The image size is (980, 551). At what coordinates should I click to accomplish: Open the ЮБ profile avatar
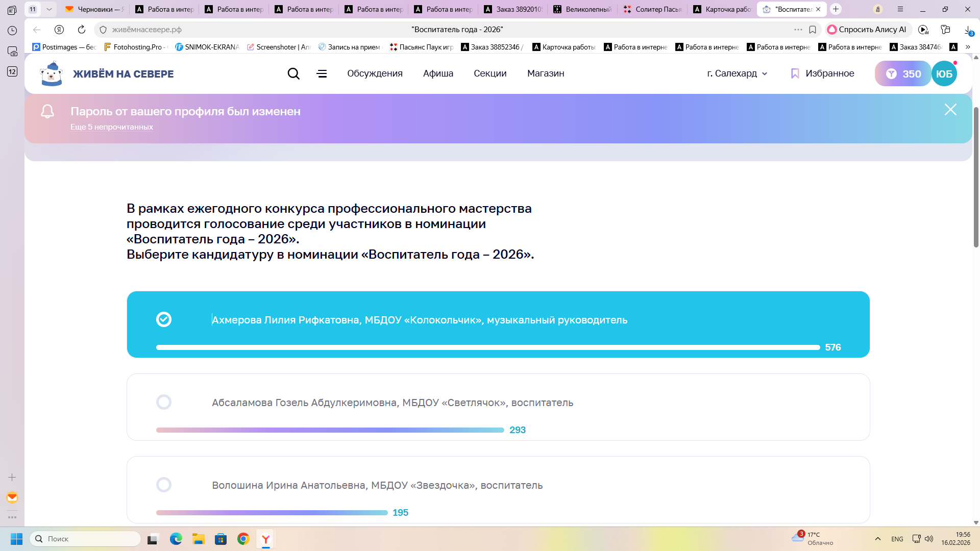pos(944,73)
